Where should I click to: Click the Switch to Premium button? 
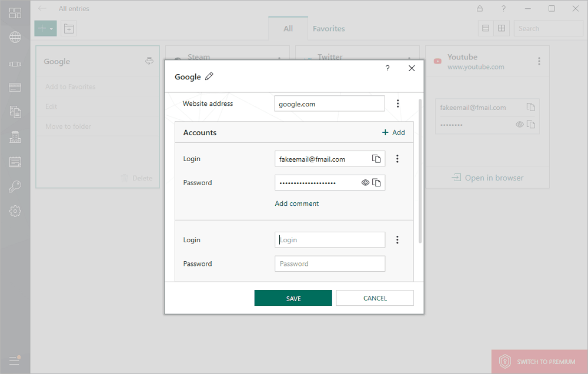[539, 362]
